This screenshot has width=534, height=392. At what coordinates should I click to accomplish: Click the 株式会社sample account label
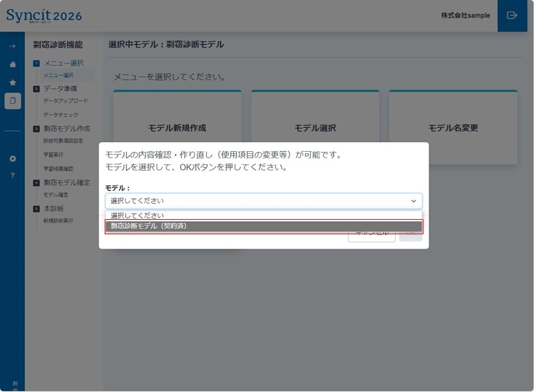(466, 15)
